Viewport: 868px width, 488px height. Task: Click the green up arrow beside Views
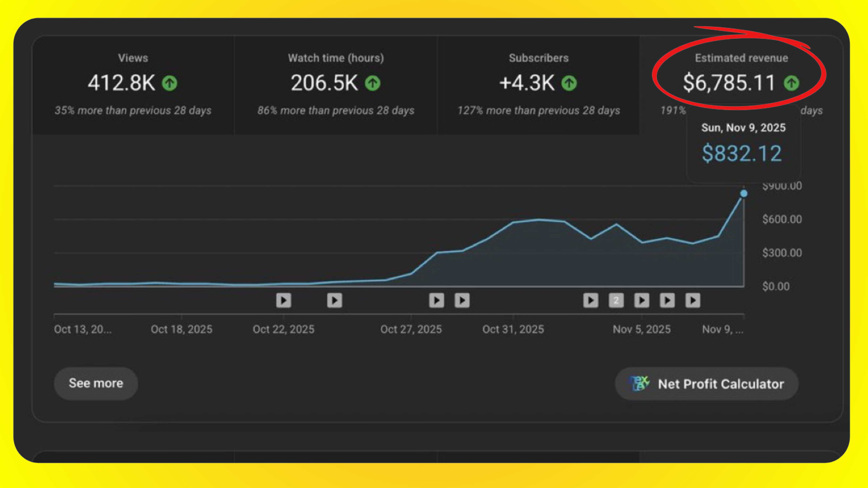[x=169, y=83]
